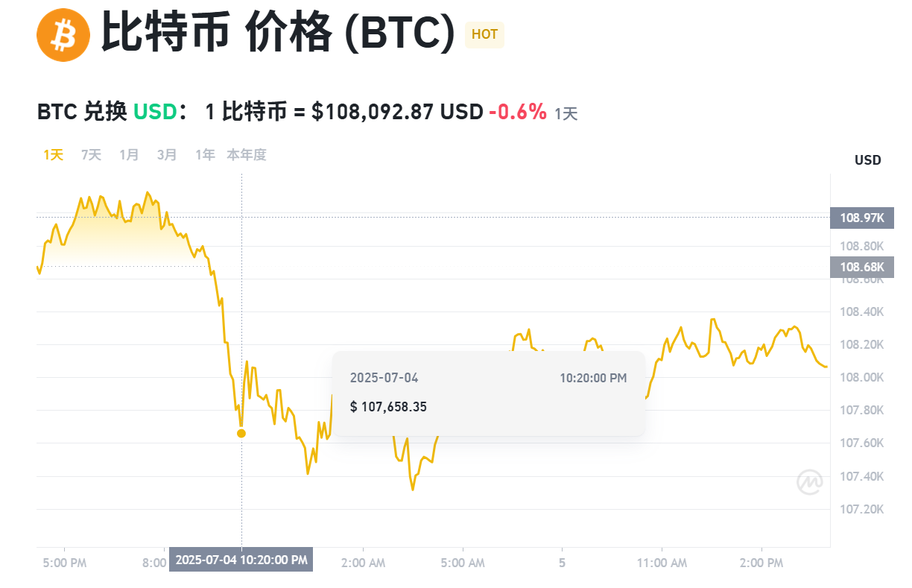Choose the 1月 time range
This screenshot has width=912, height=588.
coord(129,154)
